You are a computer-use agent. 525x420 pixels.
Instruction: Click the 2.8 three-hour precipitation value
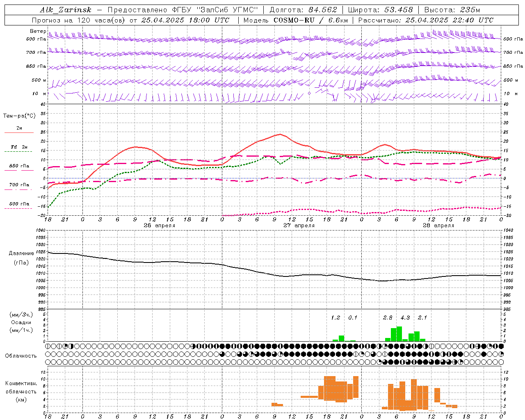click(388, 318)
